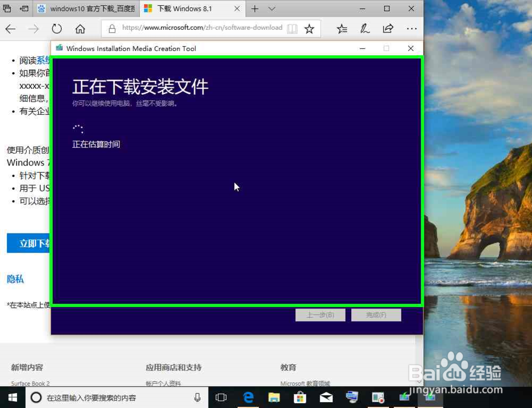532x408 pixels.
Task: Click the taskbar search box
Action: coord(117,397)
